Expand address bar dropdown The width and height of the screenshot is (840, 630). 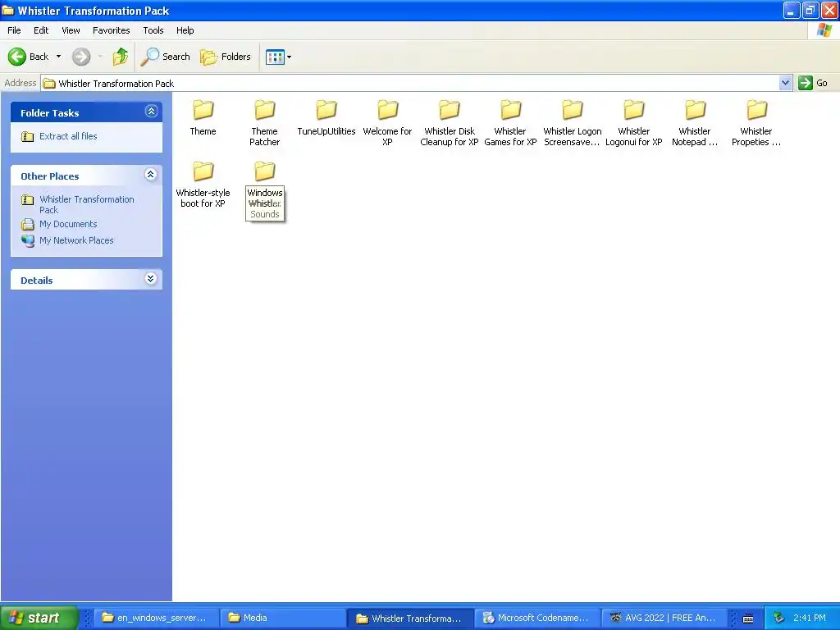(x=785, y=83)
